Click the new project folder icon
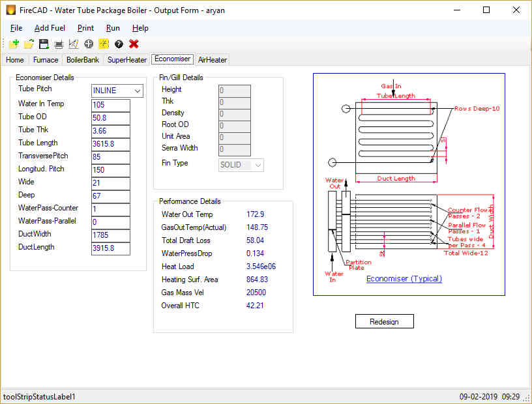Screen dimensions: 532x404 coord(14,44)
